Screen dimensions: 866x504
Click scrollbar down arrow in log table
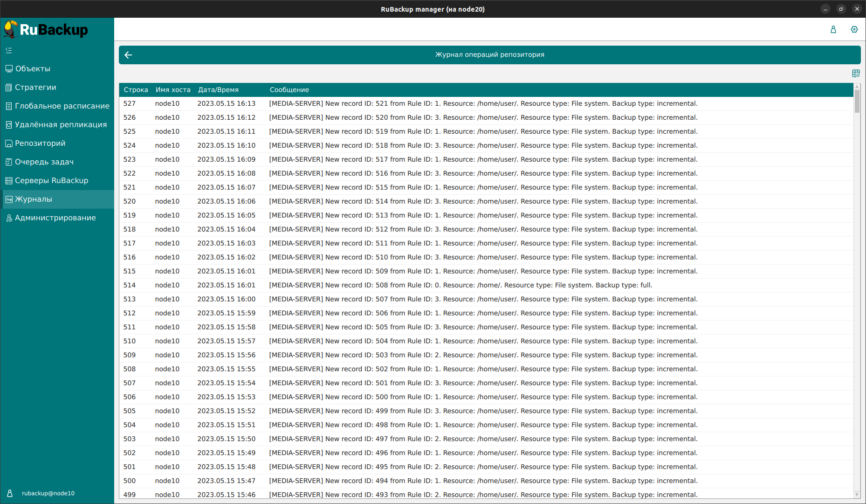[x=857, y=495]
